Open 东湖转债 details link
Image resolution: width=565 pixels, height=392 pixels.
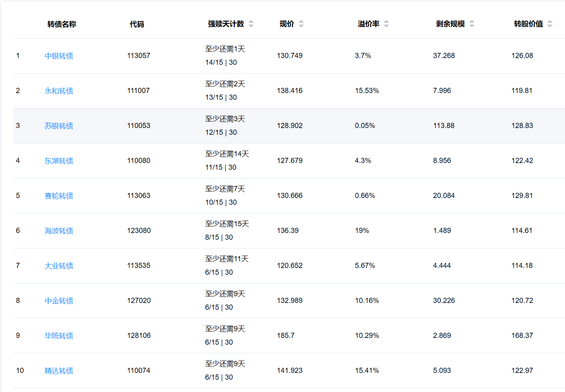point(59,161)
